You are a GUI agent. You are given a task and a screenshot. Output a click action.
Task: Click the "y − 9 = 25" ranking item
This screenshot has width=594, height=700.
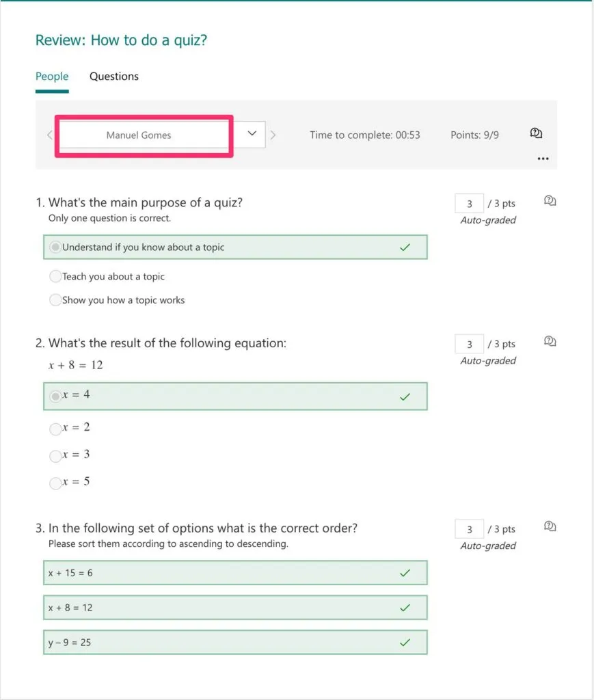tap(235, 643)
